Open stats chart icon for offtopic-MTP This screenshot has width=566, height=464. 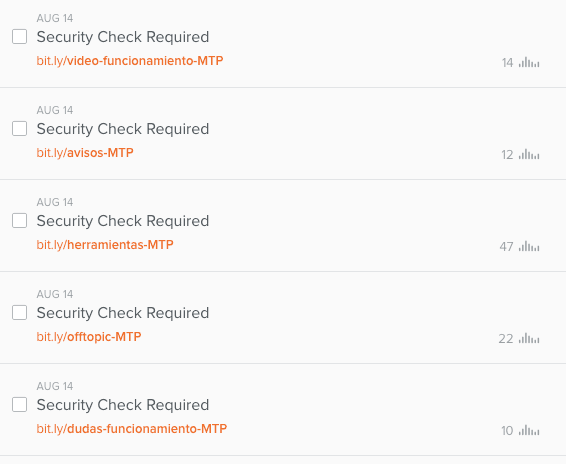tap(529, 338)
